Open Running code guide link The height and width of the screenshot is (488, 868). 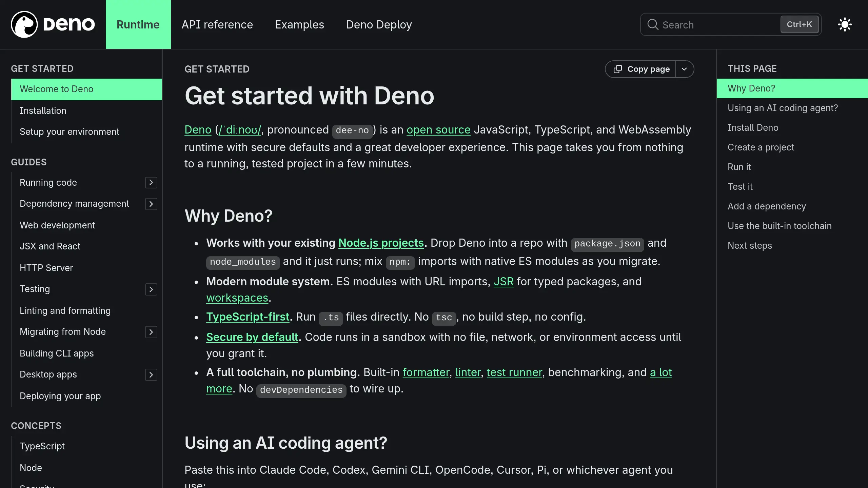point(48,182)
